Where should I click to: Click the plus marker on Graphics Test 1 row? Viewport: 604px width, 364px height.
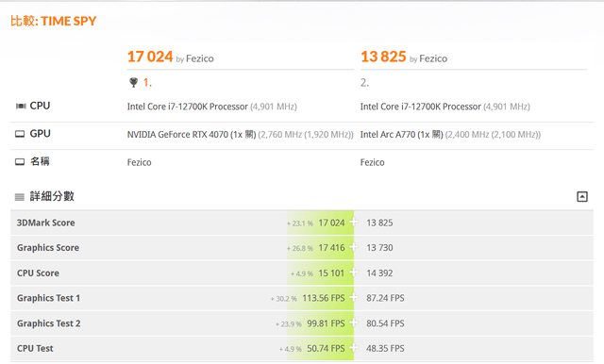click(x=353, y=297)
